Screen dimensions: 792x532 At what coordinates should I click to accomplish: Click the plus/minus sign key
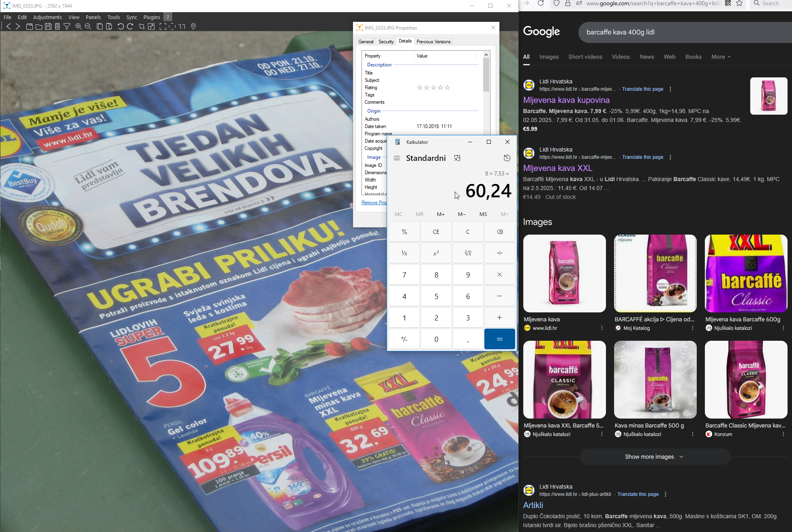pyautogui.click(x=404, y=339)
